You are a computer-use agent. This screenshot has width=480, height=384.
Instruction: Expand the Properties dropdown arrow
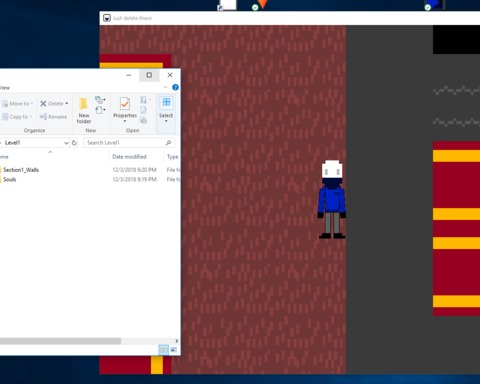[125, 121]
